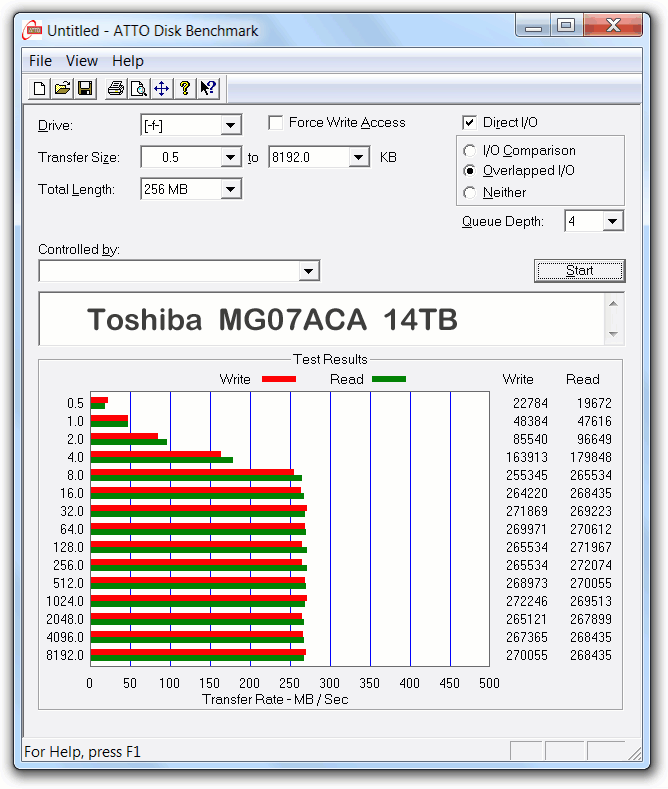Open a file with folder icon
668x789 pixels.
[62, 89]
